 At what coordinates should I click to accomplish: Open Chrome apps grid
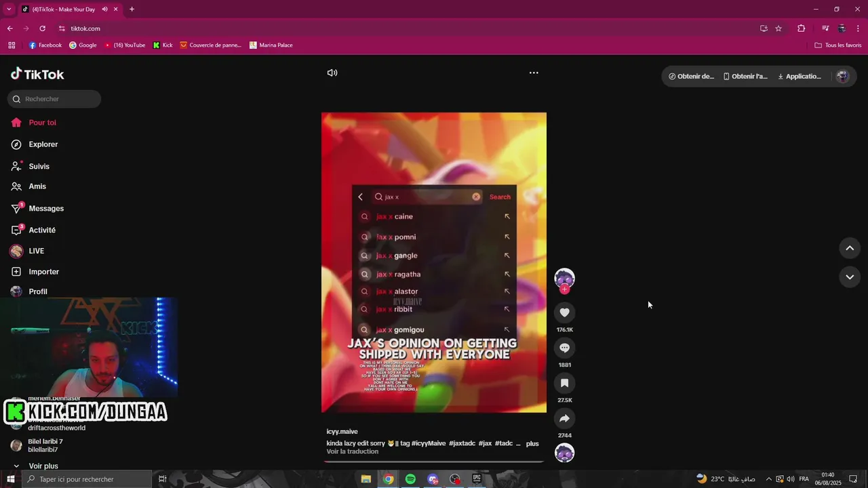[x=12, y=45]
